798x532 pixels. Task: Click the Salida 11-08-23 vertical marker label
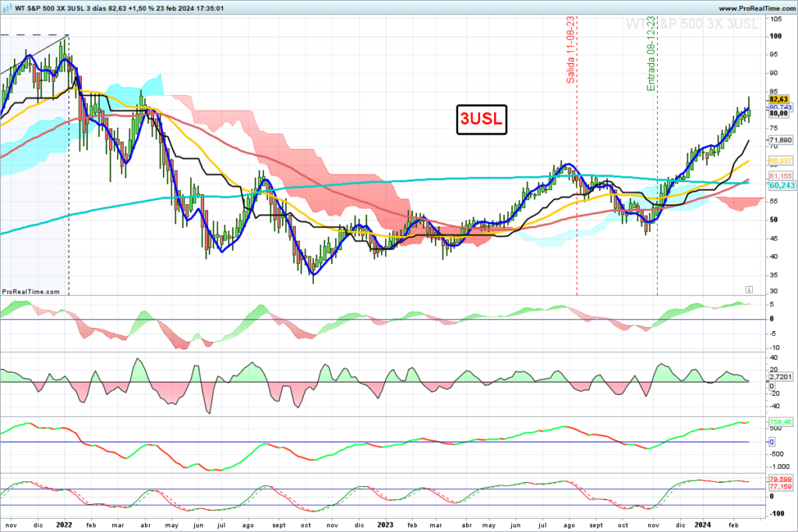(x=570, y=50)
